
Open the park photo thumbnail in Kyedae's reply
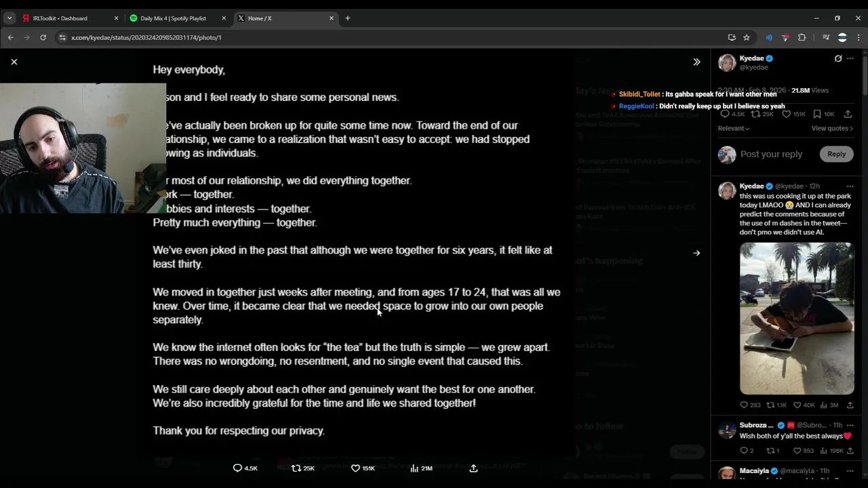(x=797, y=318)
